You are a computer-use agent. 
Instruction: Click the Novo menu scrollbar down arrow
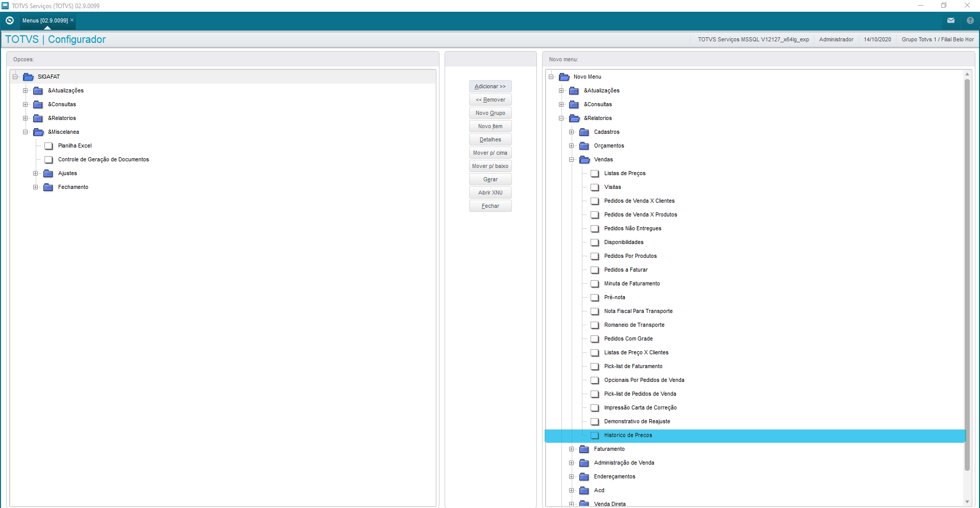pos(967,502)
